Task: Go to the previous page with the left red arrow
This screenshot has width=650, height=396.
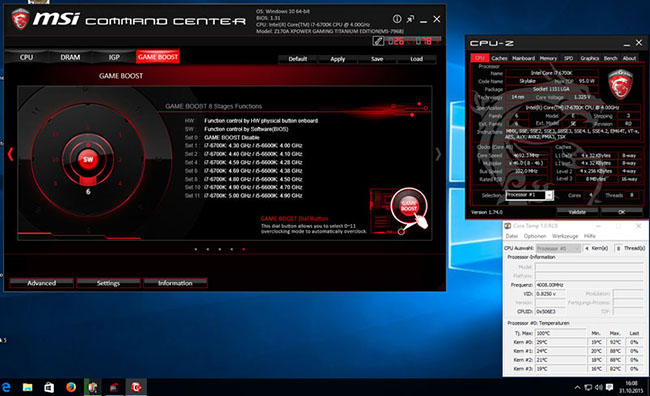Action: click(x=10, y=154)
